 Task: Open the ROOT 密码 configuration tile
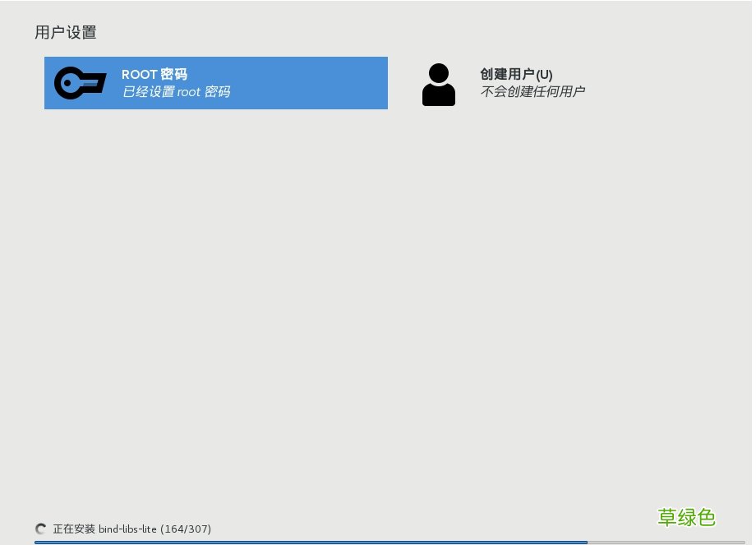click(x=215, y=83)
